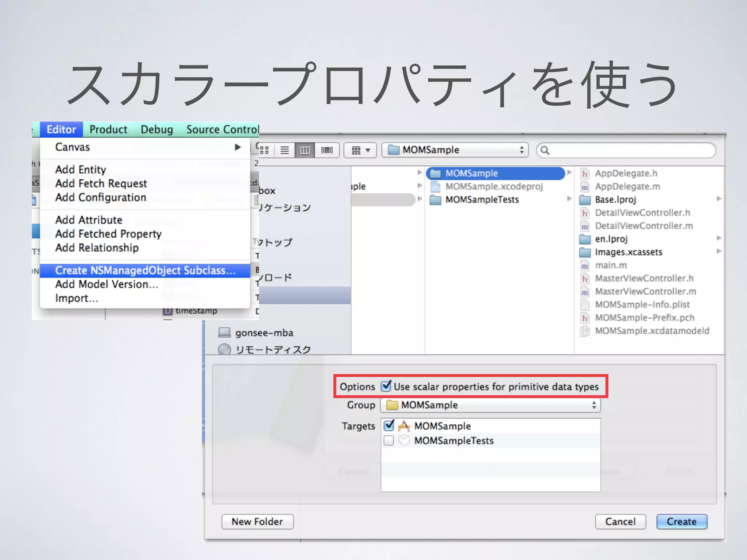Viewport: 747px width, 560px height.
Task: Click the search field in file dialog
Action: [x=626, y=150]
